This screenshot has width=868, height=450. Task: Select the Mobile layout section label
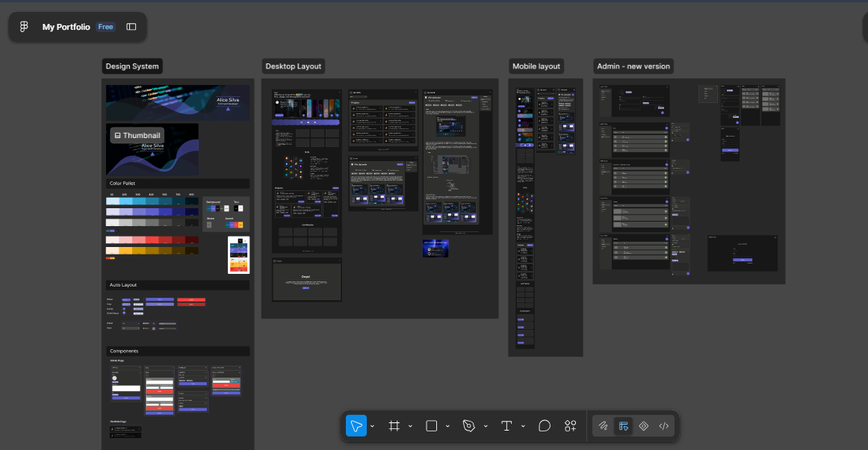coord(536,66)
